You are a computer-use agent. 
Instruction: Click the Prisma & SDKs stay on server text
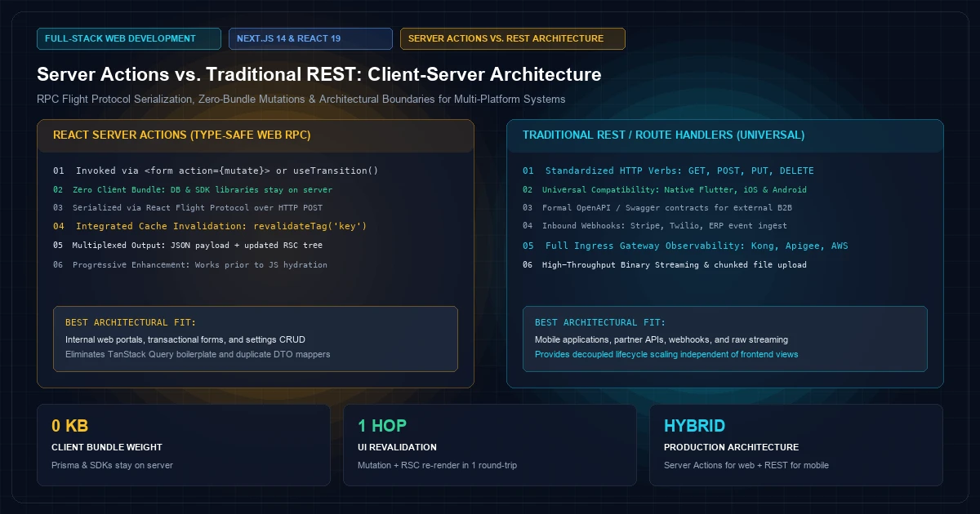112,465
